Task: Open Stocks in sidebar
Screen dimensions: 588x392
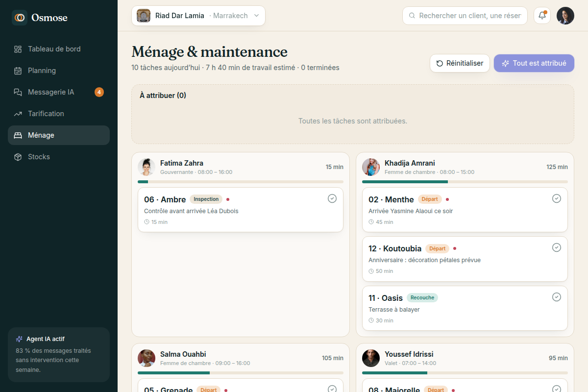Action: click(x=59, y=157)
